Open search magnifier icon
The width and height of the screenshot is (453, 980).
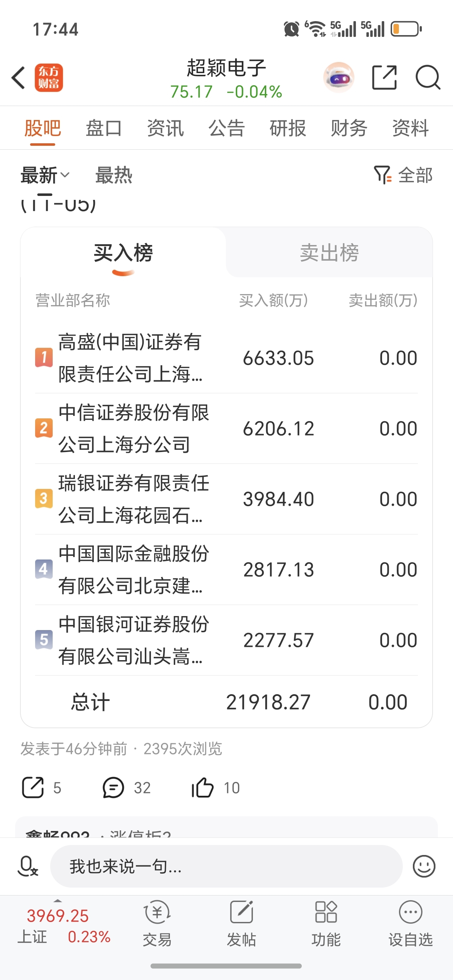(x=428, y=78)
